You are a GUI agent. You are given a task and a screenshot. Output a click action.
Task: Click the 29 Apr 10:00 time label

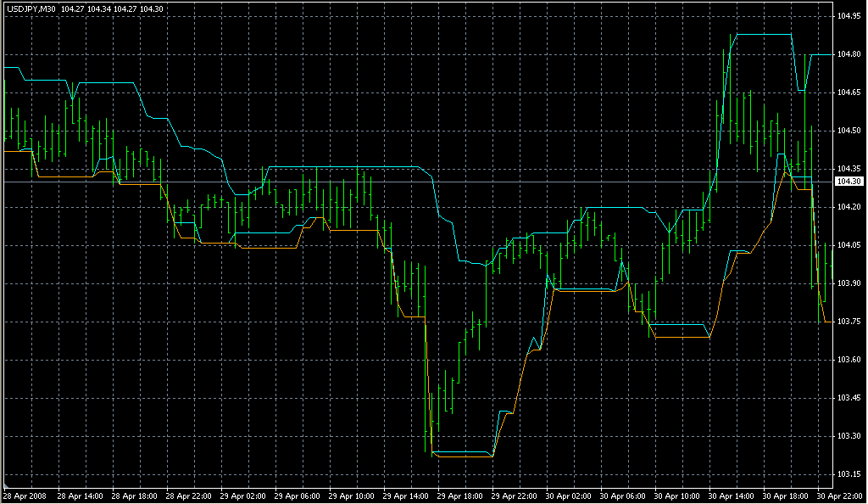351,496
